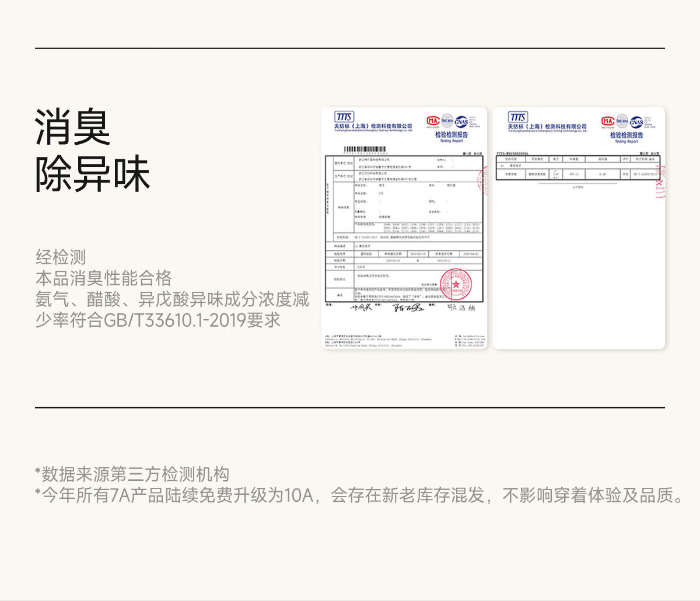
Task: Click the 检验检测报告 title on first report
Action: [451, 135]
